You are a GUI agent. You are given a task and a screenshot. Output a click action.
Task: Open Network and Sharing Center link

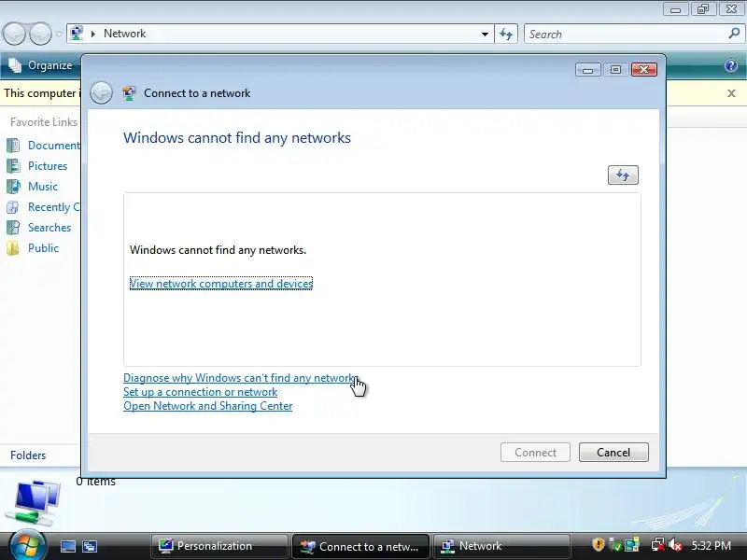207,406
